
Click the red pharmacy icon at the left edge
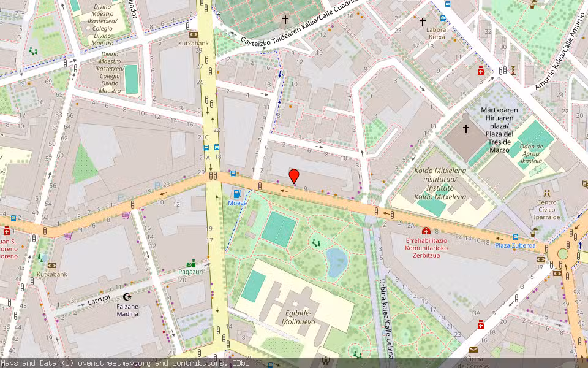pos(6,231)
